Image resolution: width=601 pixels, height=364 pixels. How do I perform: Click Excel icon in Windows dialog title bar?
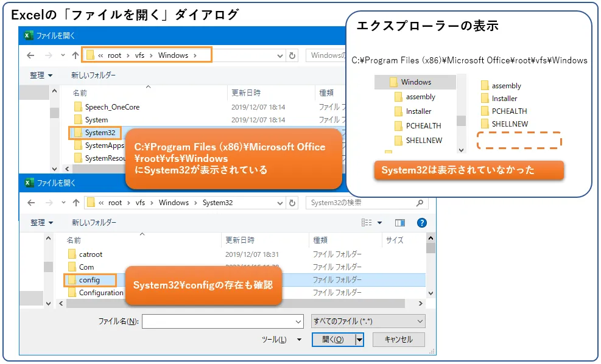point(29,36)
